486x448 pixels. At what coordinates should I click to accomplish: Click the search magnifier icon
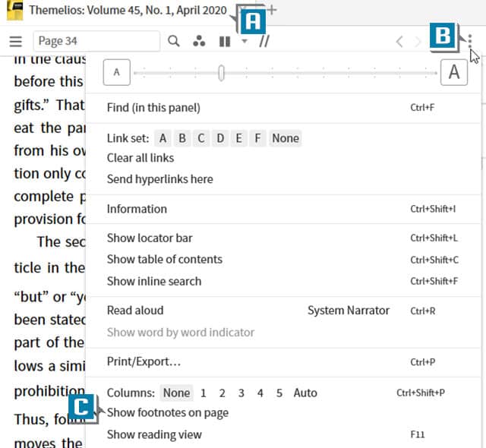(x=174, y=41)
